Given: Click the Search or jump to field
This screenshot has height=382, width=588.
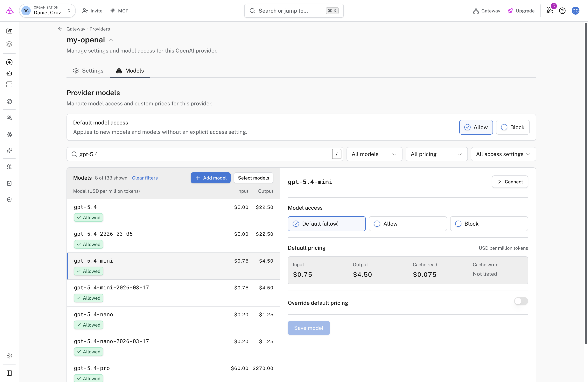Looking at the screenshot, I should [294, 11].
